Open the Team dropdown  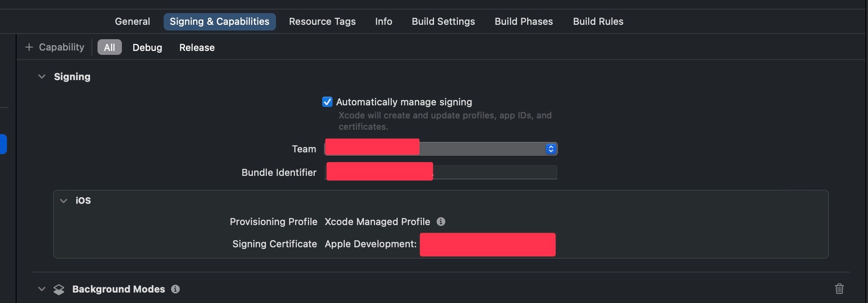441,149
